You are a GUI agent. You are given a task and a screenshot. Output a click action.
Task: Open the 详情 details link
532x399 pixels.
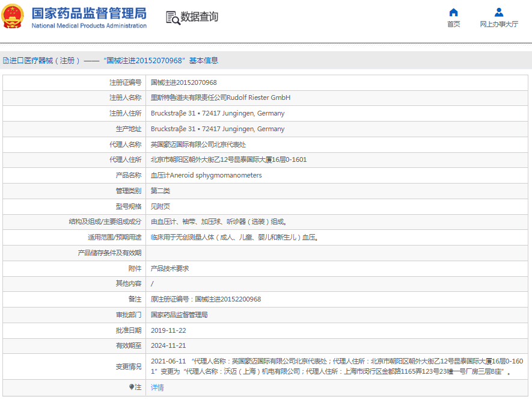[x=157, y=388]
